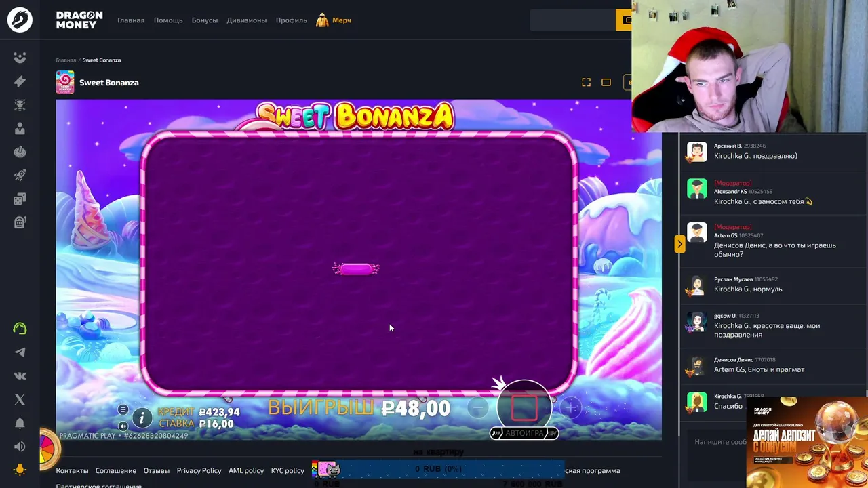Open the game info button

tap(142, 418)
